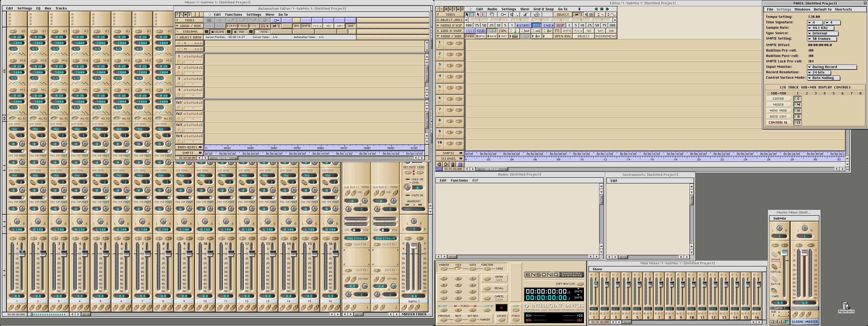Viewport: 868px width, 326px height.
Task: Open the EQ menu in Mixer window
Action: (x=38, y=8)
